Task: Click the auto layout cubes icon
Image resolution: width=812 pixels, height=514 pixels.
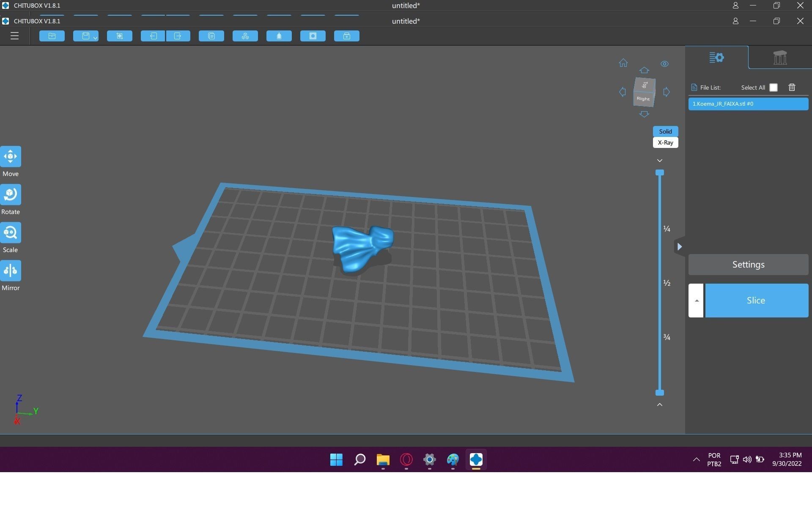Action: 245,36
